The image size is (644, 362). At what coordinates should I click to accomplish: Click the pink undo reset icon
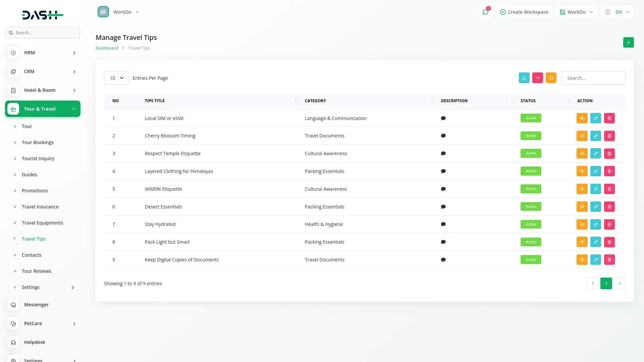tap(537, 78)
